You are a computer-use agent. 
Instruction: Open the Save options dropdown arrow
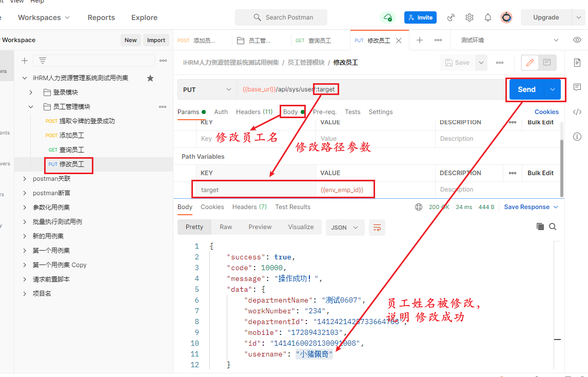pos(481,63)
